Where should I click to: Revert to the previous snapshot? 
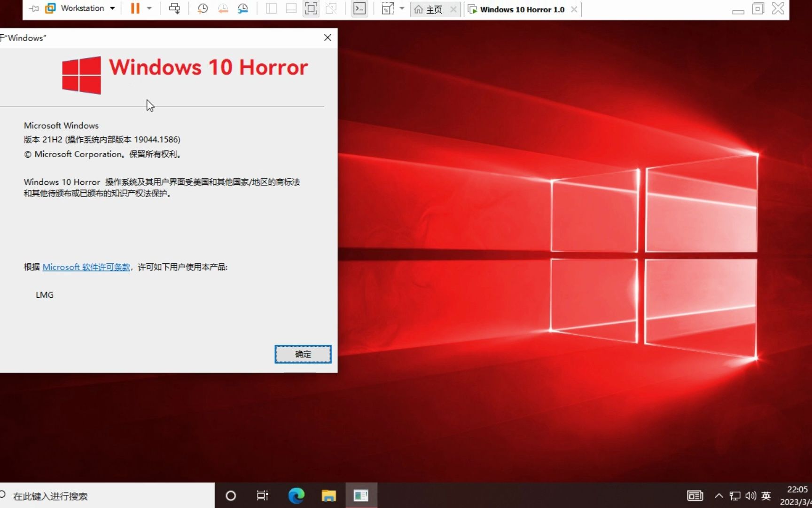[223, 8]
